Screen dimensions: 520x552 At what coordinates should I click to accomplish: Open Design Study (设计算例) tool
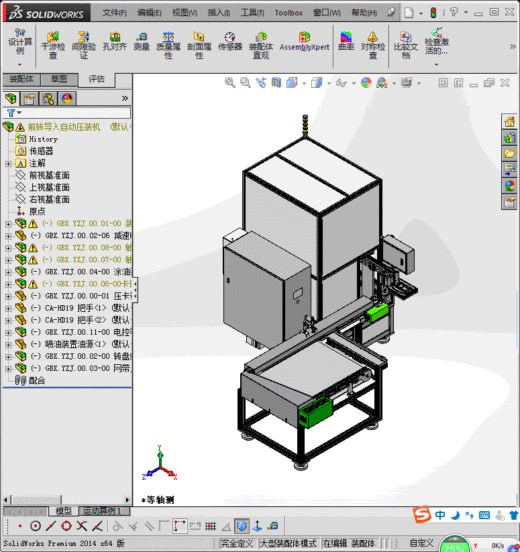pyautogui.click(x=20, y=42)
